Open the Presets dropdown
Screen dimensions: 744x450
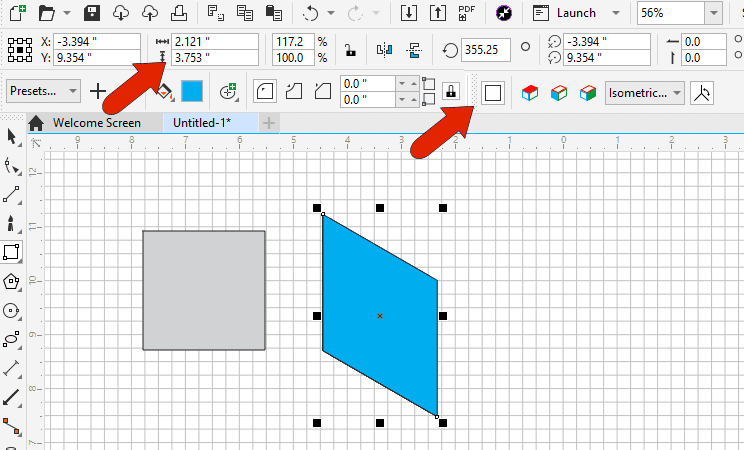coord(44,91)
